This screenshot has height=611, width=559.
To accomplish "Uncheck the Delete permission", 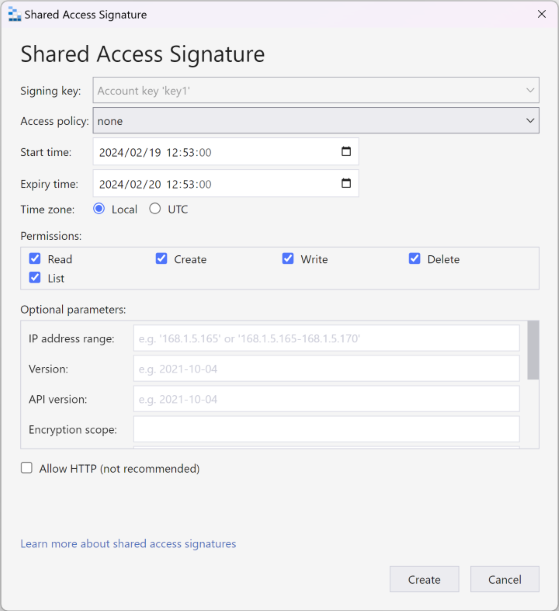I will [x=414, y=259].
